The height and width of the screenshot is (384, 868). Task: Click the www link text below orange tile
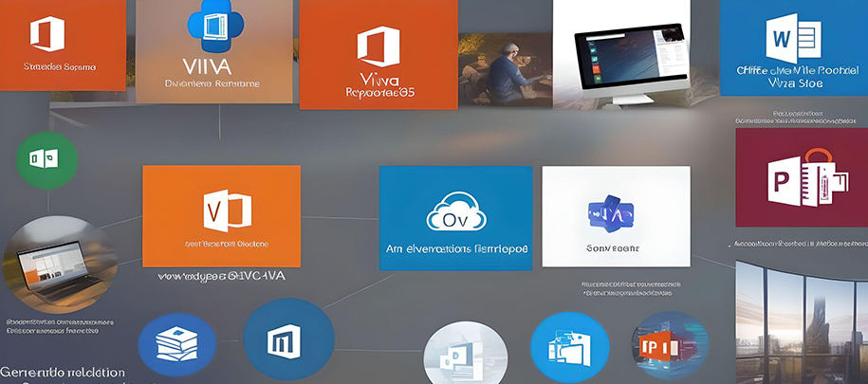pos(221,278)
